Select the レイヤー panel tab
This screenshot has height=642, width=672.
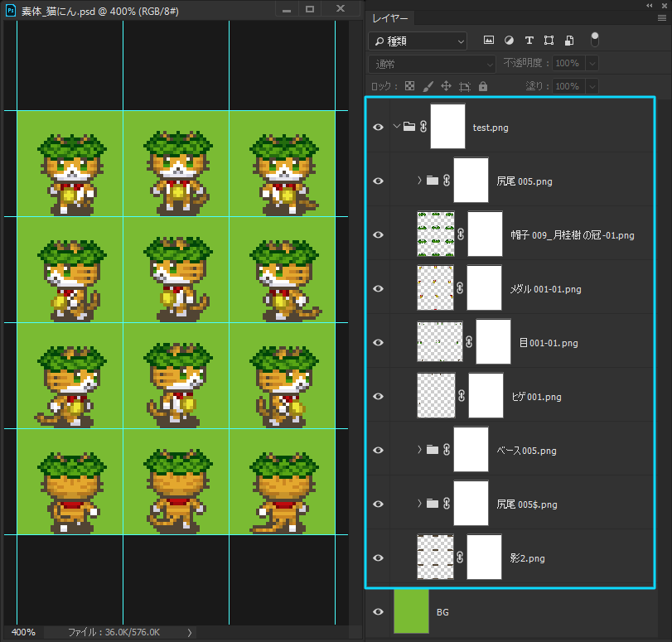click(x=389, y=18)
